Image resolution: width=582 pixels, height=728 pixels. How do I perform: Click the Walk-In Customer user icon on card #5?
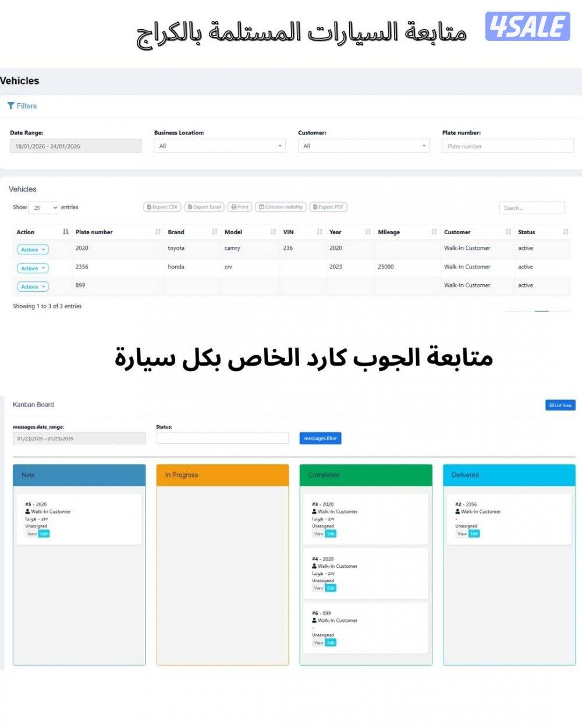[x=27, y=511]
